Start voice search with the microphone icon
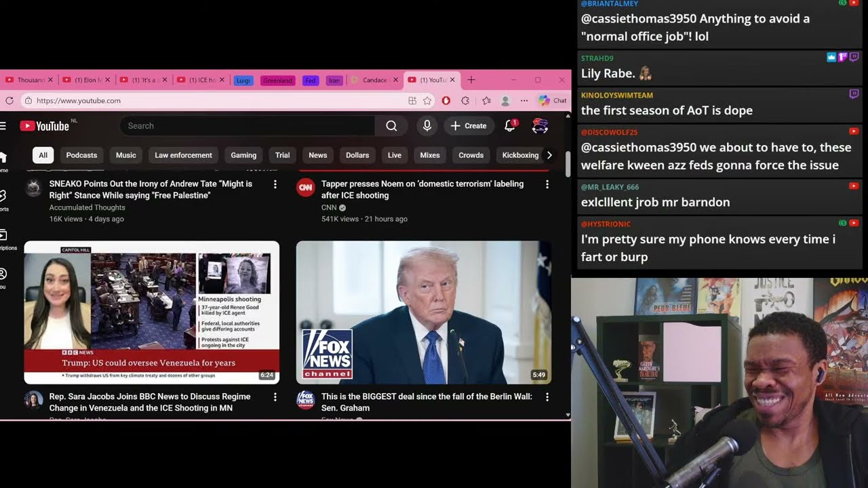Screen dimensions: 868x488 427,126
